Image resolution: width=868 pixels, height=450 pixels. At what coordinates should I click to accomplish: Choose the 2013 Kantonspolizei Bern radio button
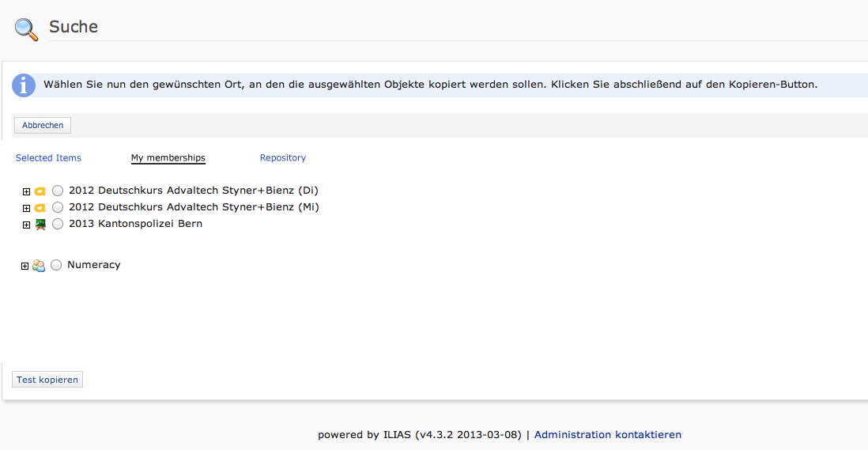point(58,224)
